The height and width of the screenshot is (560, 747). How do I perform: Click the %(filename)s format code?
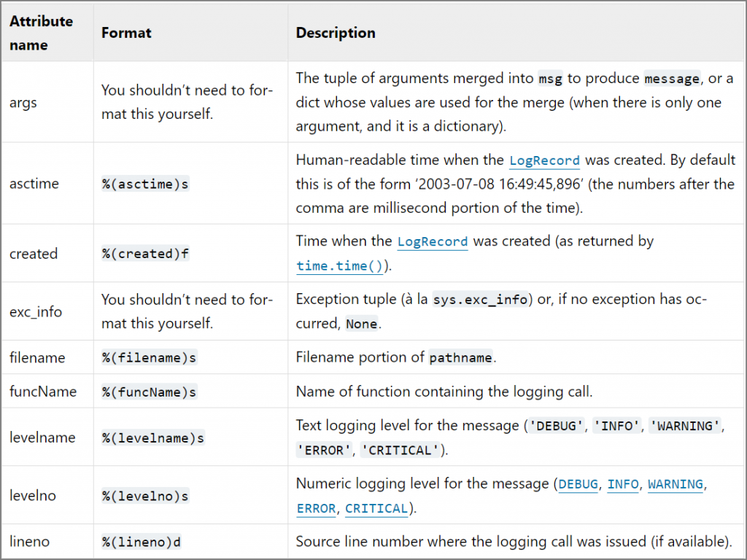pos(149,358)
